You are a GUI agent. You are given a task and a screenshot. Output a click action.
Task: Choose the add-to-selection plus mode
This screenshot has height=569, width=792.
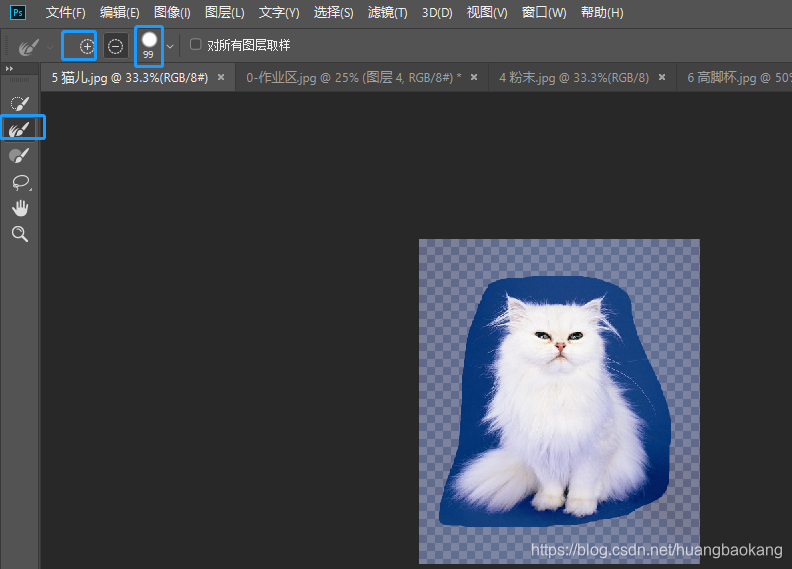pyautogui.click(x=87, y=46)
